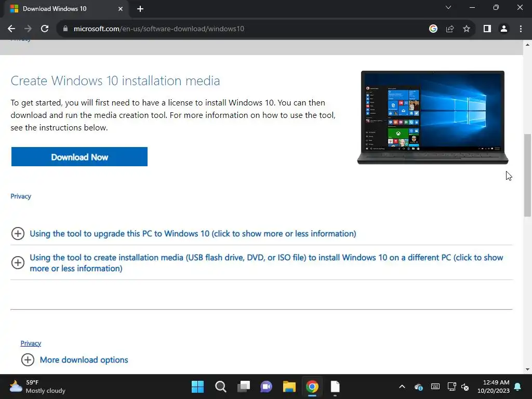Reload the Microsoft download page
This screenshot has height=399, width=532.
45,29
